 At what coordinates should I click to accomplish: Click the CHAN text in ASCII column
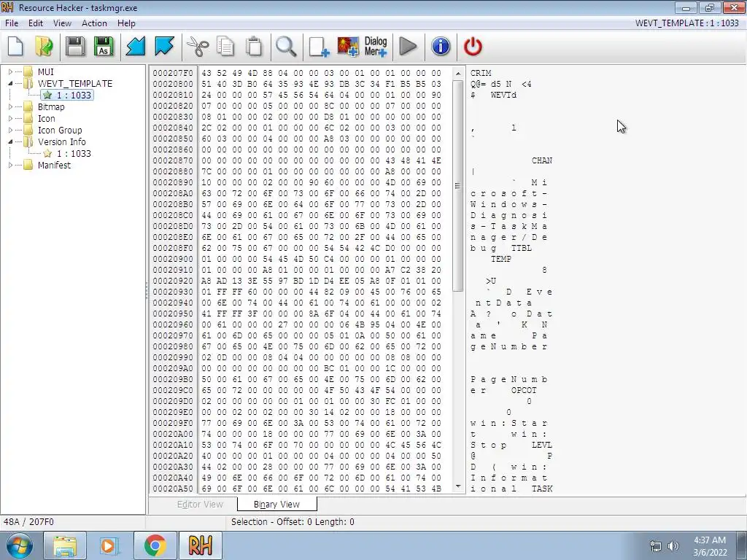(542, 160)
